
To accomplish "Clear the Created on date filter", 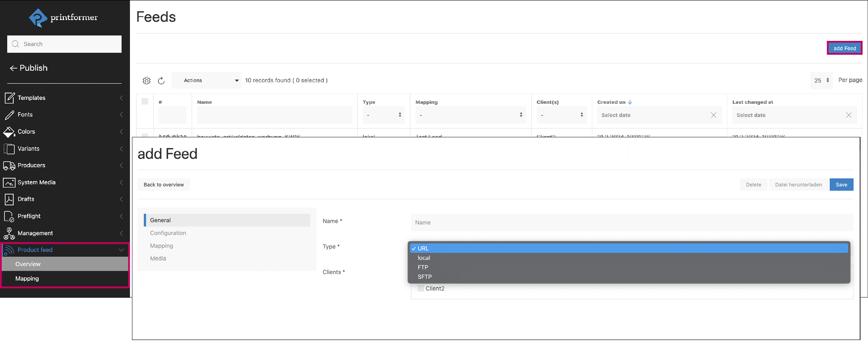I will pyautogui.click(x=713, y=115).
